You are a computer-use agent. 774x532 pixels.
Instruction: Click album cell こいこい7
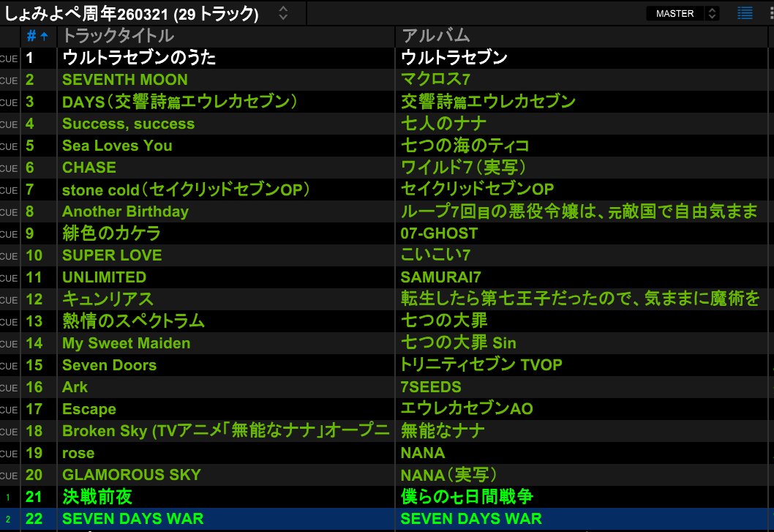click(x=435, y=255)
